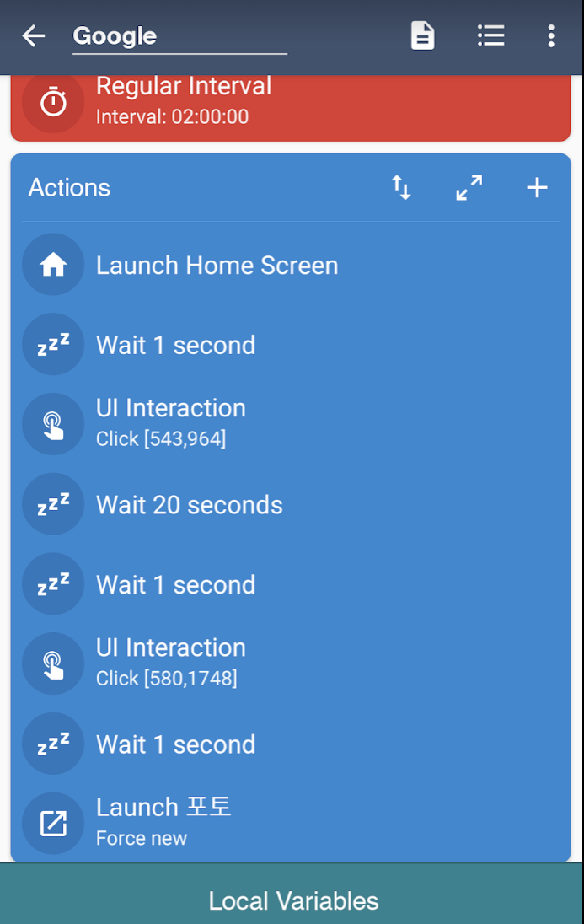Tap sleep icon of Wait 20 seconds
Viewport: 584px width, 924px height.
pos(53,504)
